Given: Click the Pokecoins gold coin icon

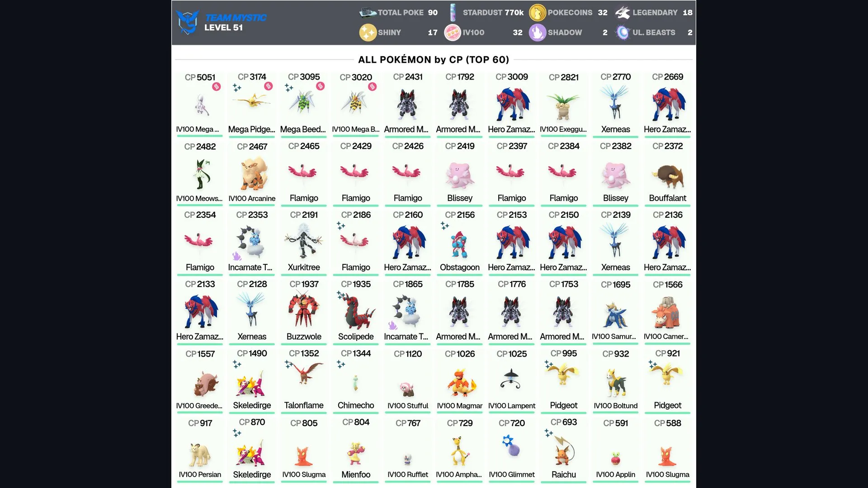Looking at the screenshot, I should click(x=538, y=13).
